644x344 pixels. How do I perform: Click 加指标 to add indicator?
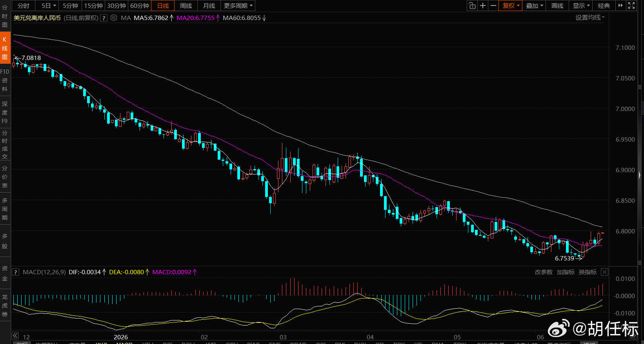(x=566, y=272)
